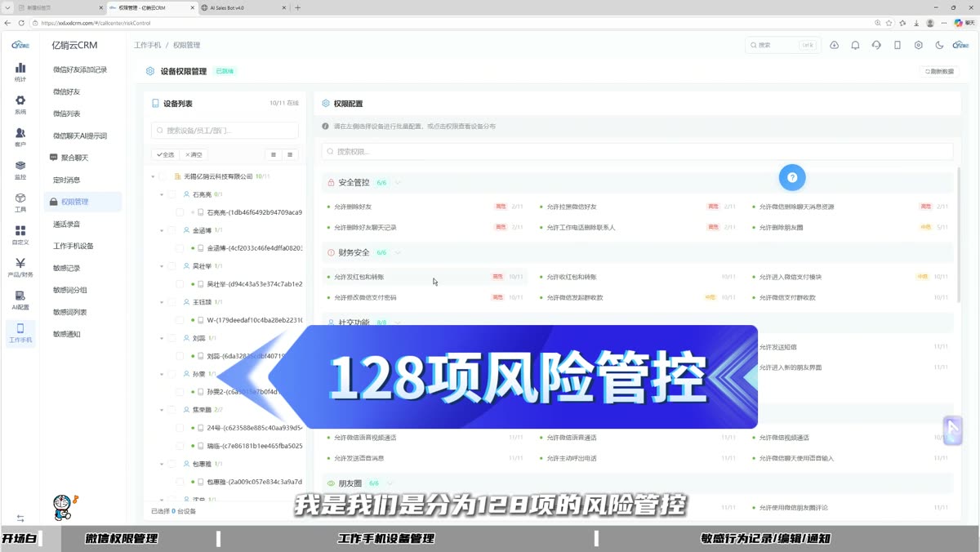Click the mobile phone icon in top bar
Viewport: 980px width, 552px height.
click(x=898, y=45)
